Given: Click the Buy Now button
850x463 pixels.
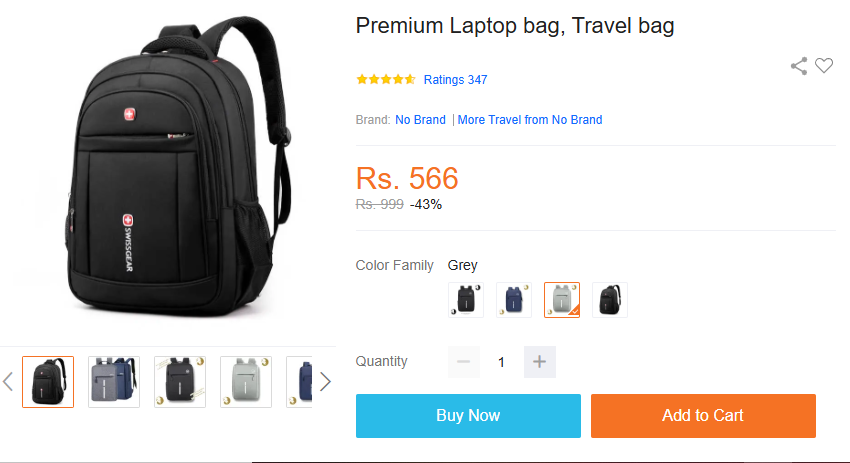Looking at the screenshot, I should coord(468,416).
